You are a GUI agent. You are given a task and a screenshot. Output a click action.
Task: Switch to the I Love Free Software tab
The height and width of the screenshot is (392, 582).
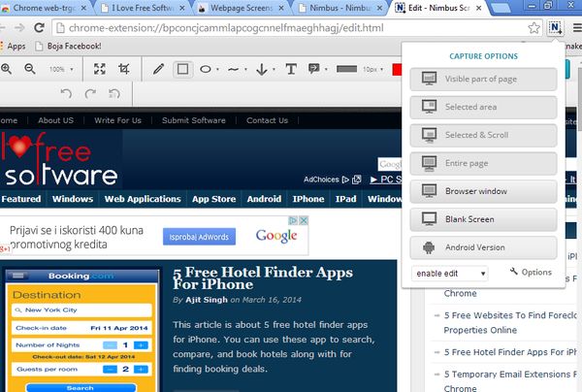143,8
